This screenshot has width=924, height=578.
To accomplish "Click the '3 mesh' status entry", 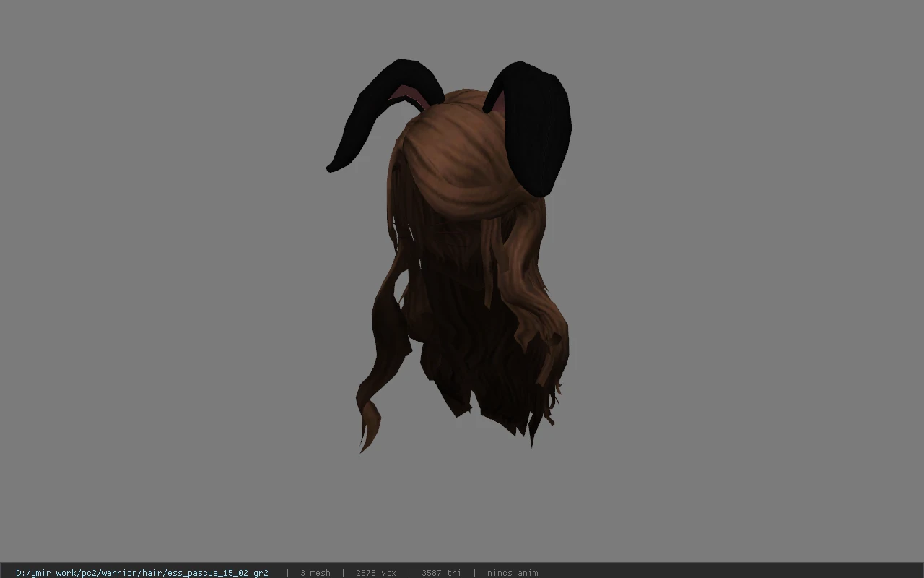I will click(315, 573).
